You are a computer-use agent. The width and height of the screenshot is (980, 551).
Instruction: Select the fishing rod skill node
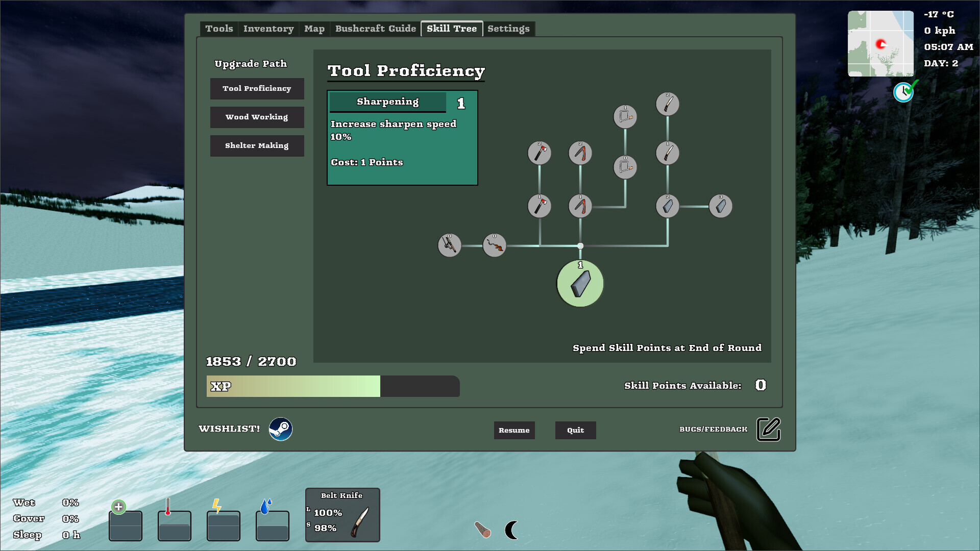pyautogui.click(x=449, y=245)
